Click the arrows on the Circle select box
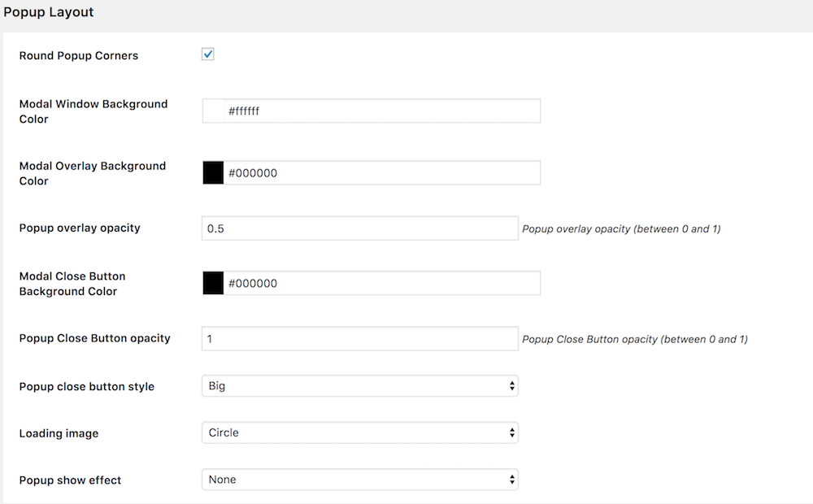Image resolution: width=813 pixels, height=504 pixels. (511, 432)
